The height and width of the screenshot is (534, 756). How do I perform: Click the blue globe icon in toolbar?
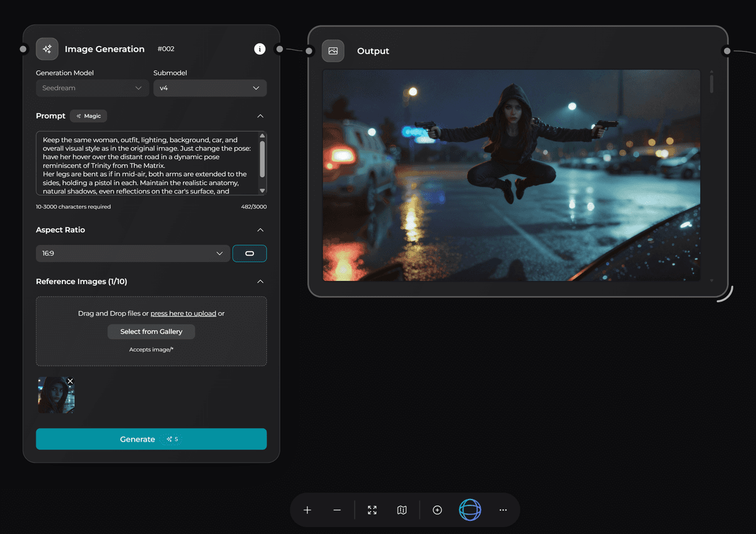(470, 510)
